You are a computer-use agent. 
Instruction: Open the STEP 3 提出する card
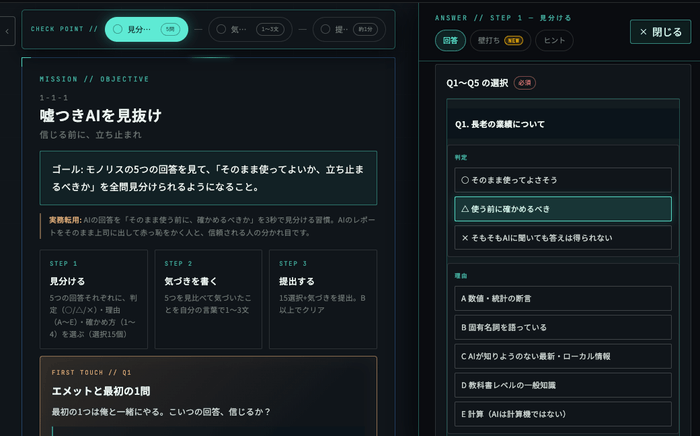(323, 299)
